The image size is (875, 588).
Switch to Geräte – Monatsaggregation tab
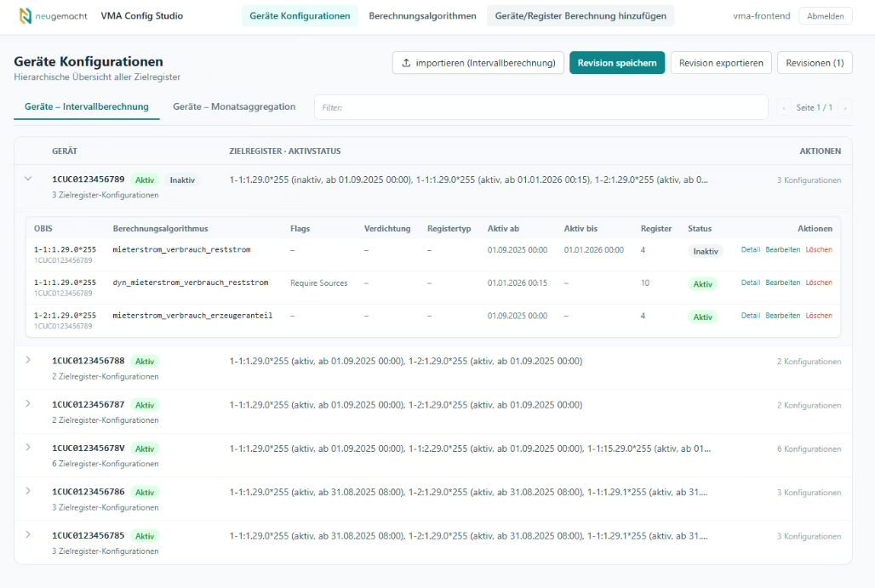[234, 107]
